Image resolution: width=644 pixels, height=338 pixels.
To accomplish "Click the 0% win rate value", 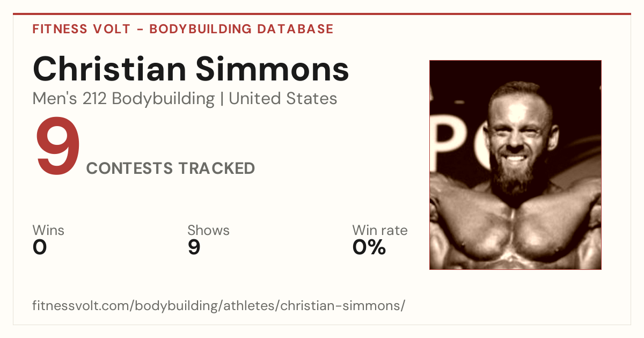I will point(369,247).
